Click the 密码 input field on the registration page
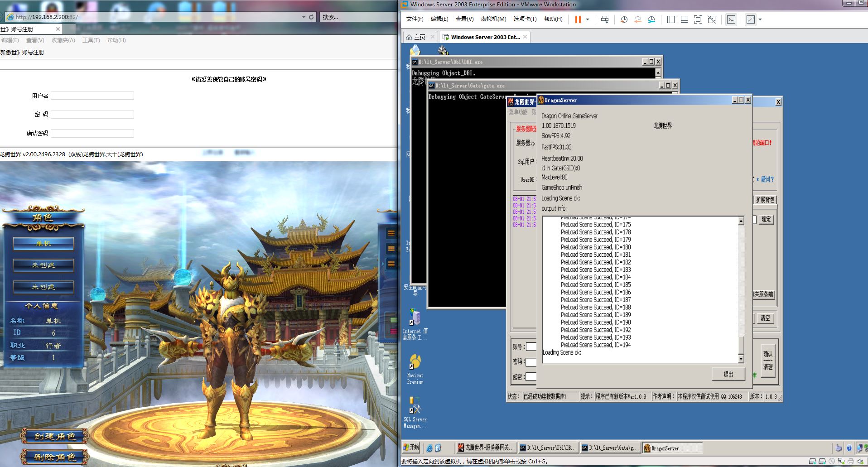 tap(92, 115)
